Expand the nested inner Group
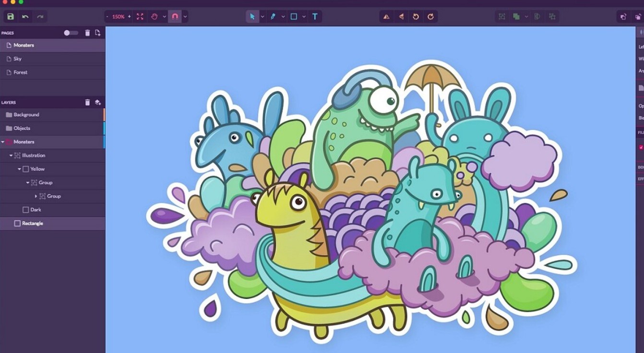Screen dimensions: 644x353 coord(36,196)
